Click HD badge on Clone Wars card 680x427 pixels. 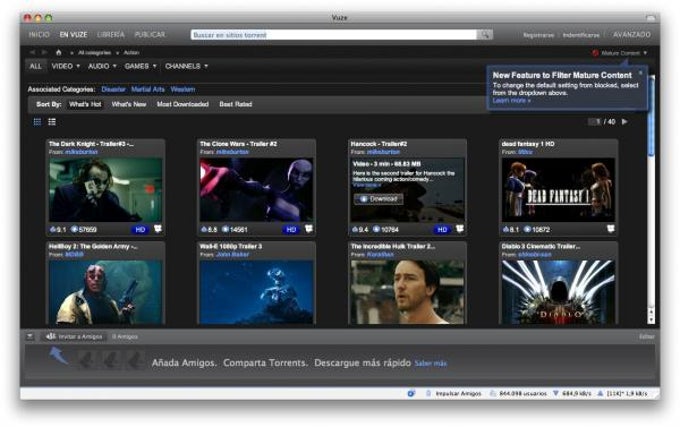point(291,229)
